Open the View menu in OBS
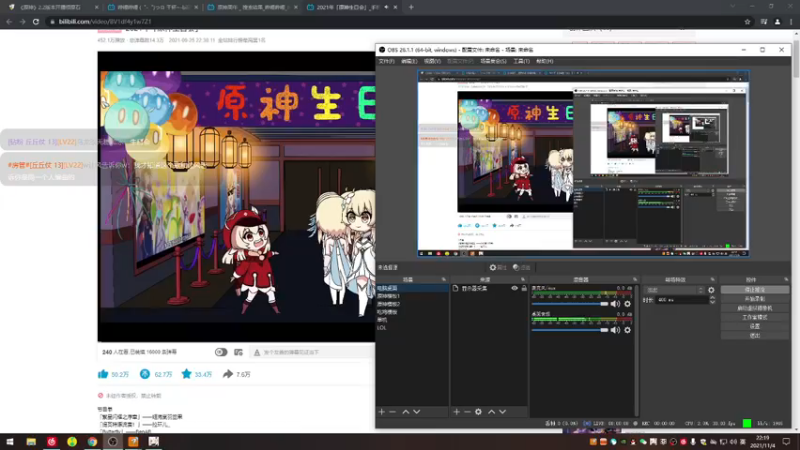The height and width of the screenshot is (450, 800). (x=432, y=61)
